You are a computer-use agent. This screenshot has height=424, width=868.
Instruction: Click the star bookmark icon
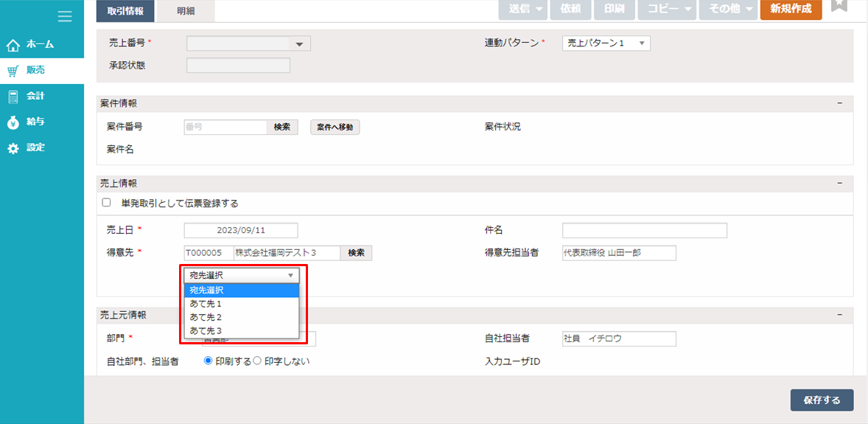tap(839, 6)
